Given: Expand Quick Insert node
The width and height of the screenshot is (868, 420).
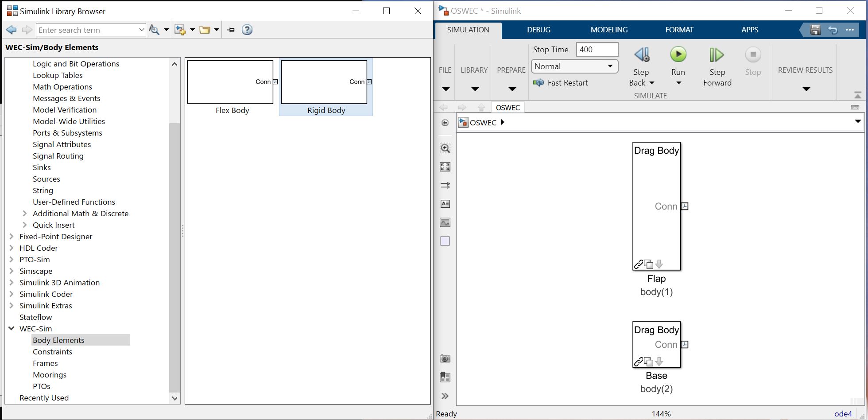Looking at the screenshot, I should click(x=25, y=225).
